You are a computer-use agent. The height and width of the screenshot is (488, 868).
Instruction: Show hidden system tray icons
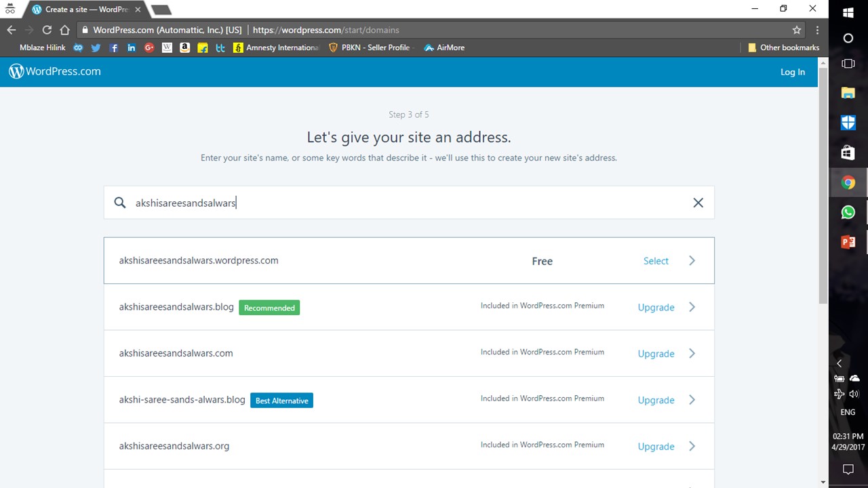[839, 363]
